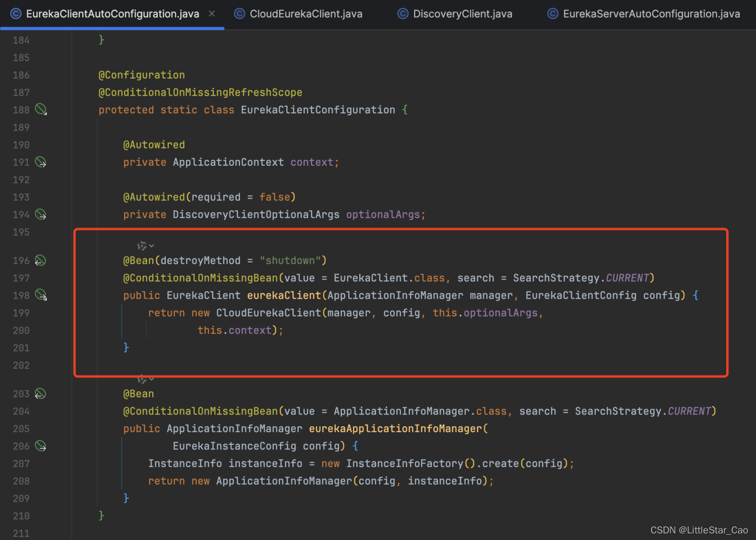This screenshot has width=756, height=540.
Task: Click the @ConditionalOnMissingRefreshScope annotation
Action: pyautogui.click(x=200, y=93)
